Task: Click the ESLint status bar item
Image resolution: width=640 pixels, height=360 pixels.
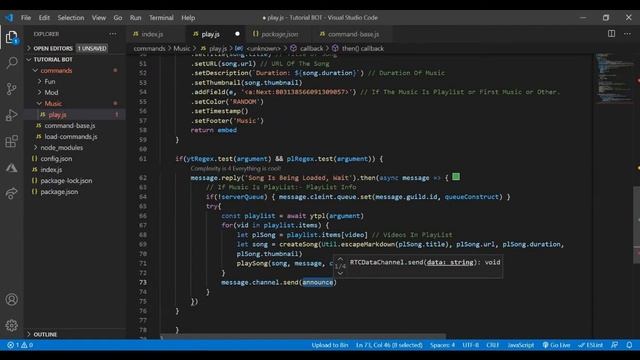Action: [591, 345]
